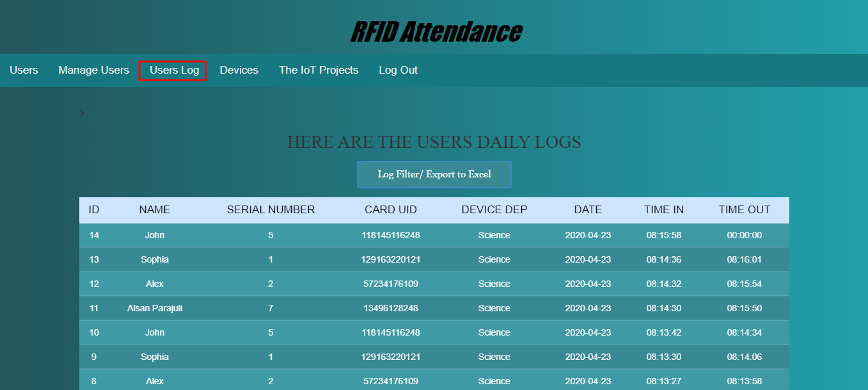Click the DATE column header
868x390 pixels.
tap(587, 210)
